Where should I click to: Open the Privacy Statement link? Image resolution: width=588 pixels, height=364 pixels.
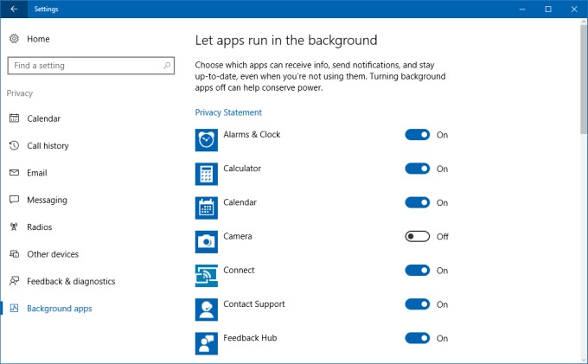tap(228, 112)
